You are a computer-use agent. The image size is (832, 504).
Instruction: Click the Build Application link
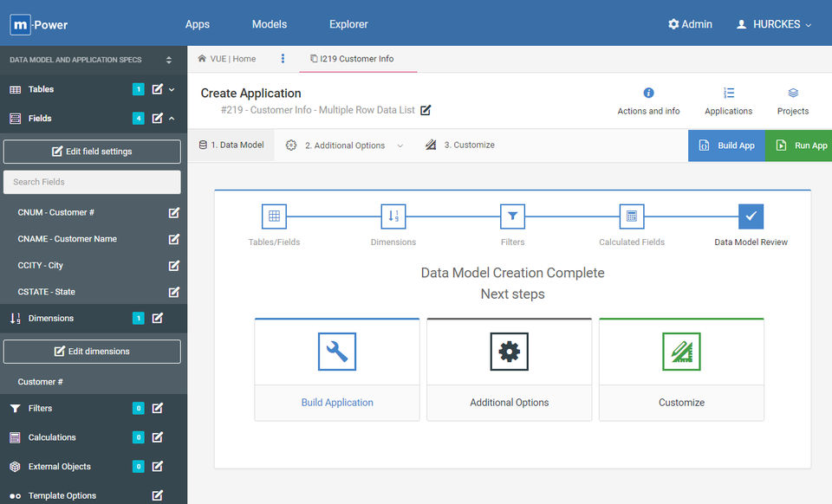[337, 403]
